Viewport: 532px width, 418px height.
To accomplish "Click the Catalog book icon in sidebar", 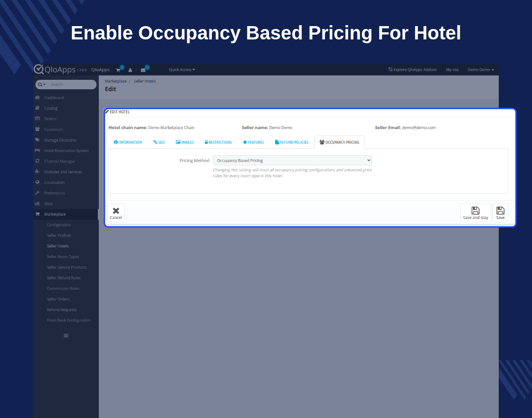I will [x=38, y=108].
